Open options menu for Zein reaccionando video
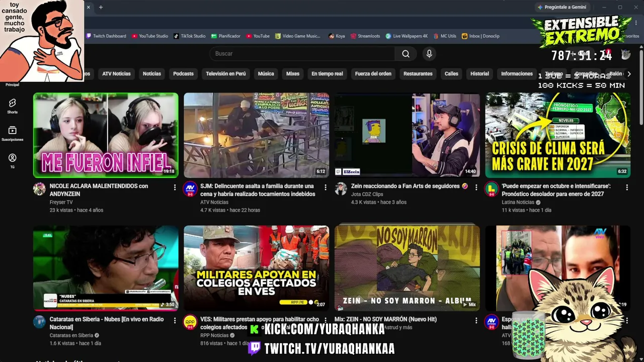This screenshot has width=644, height=362. coord(476,188)
